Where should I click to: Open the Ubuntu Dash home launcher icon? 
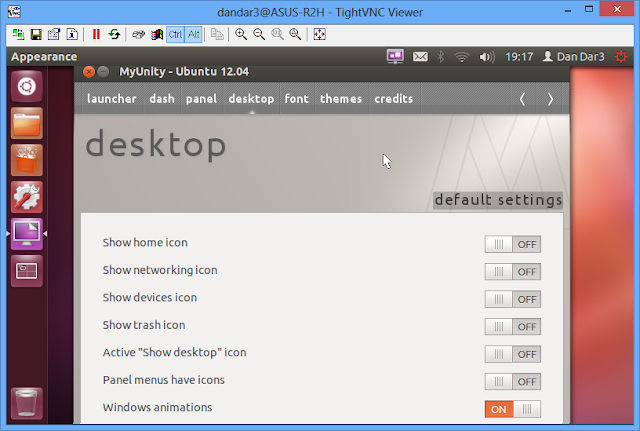pos(27,87)
